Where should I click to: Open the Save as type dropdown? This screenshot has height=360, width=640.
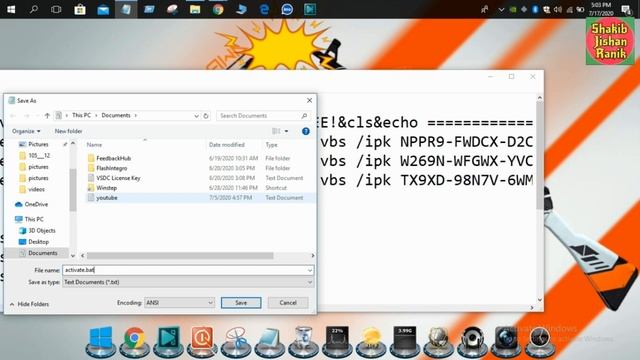[188, 282]
